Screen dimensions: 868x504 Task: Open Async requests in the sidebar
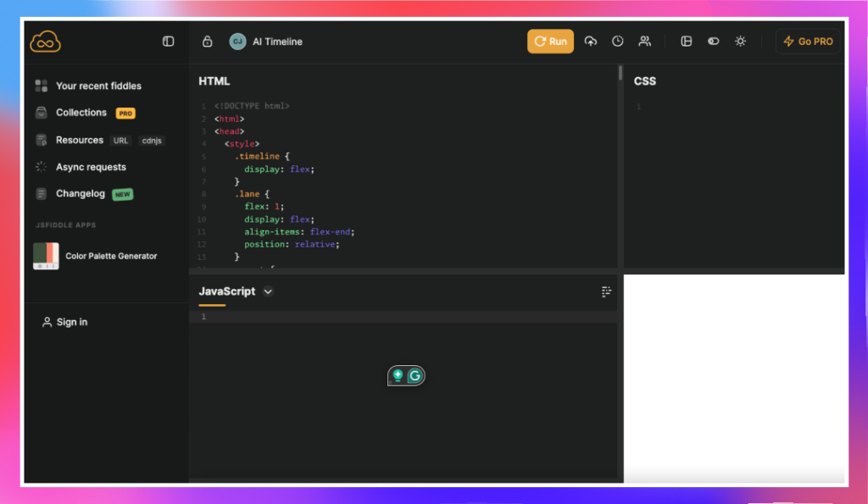pyautogui.click(x=91, y=167)
